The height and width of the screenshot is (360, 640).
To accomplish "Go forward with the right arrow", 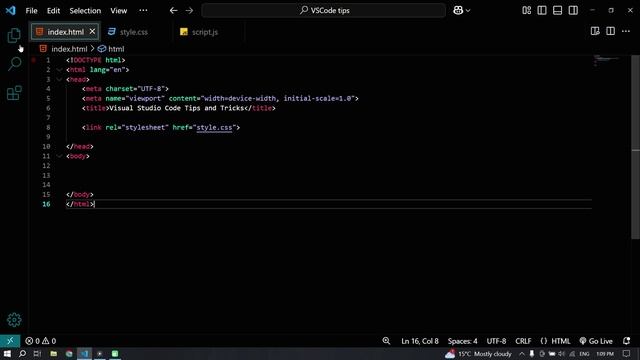I will click(x=189, y=11).
